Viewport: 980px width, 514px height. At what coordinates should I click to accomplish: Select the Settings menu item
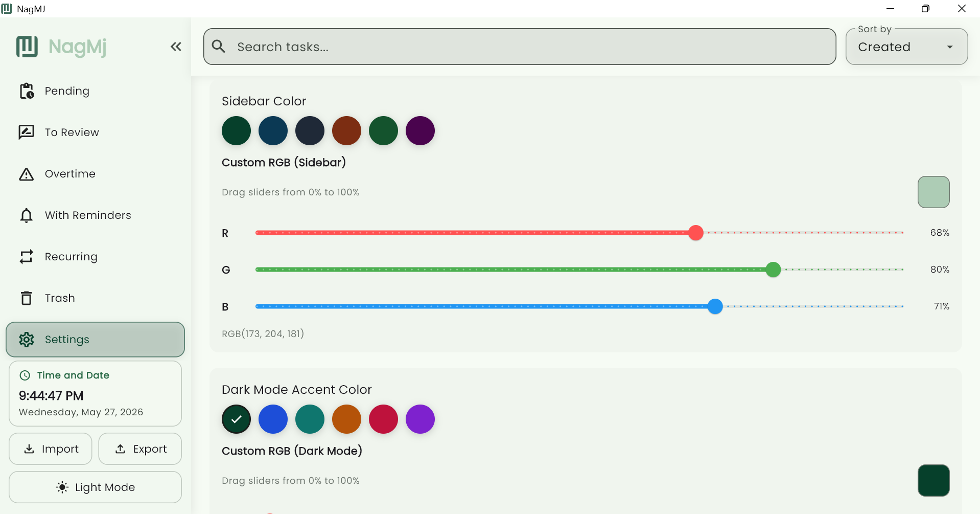coord(95,340)
